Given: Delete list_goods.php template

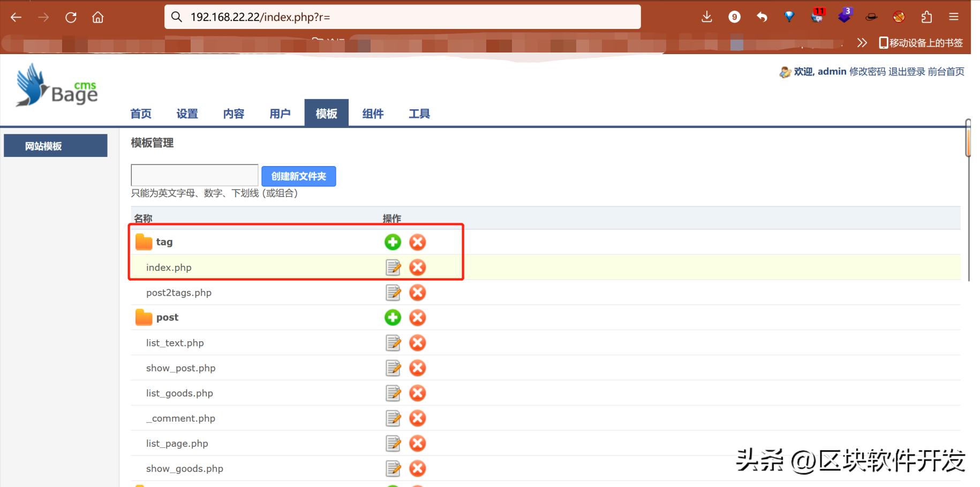Looking at the screenshot, I should pyautogui.click(x=418, y=393).
